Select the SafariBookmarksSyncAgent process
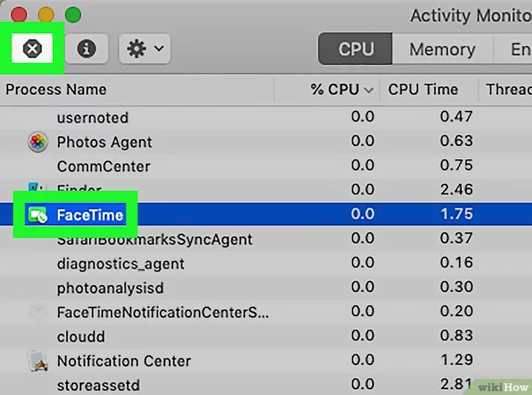Image resolution: width=532 pixels, height=395 pixels. pos(154,239)
